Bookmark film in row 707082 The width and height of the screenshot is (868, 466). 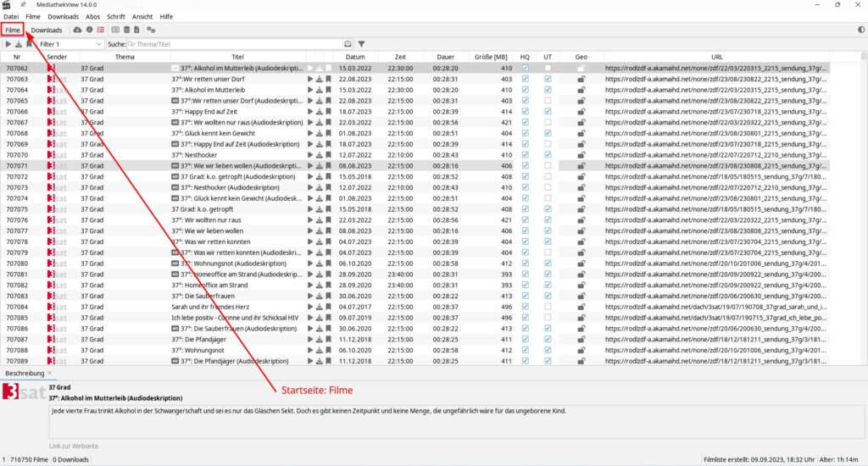328,285
